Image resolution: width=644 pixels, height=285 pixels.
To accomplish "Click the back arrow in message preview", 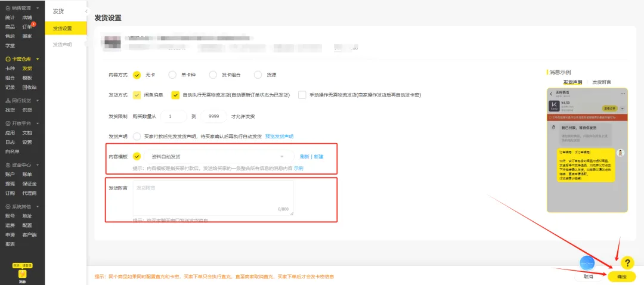I will (x=551, y=94).
